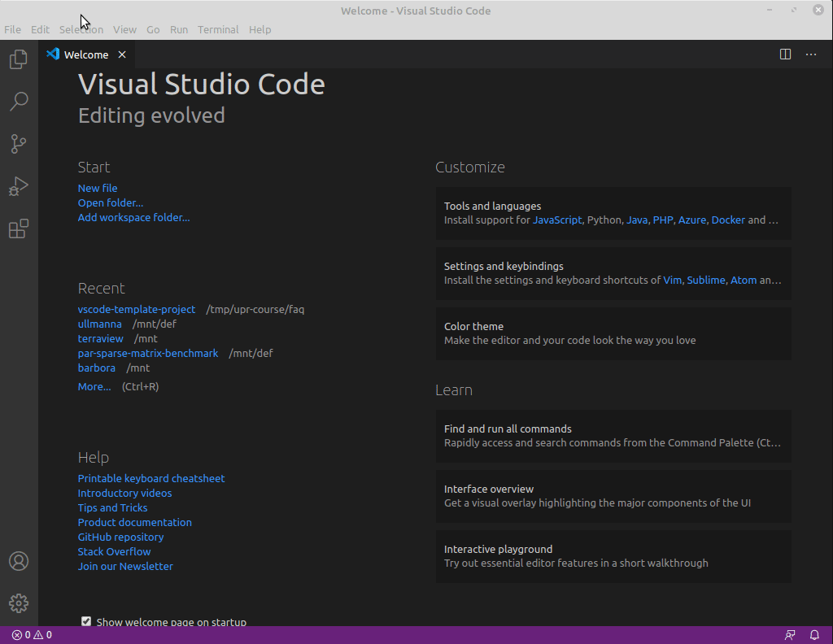
Task: Open the Edit menu
Action: tap(40, 30)
